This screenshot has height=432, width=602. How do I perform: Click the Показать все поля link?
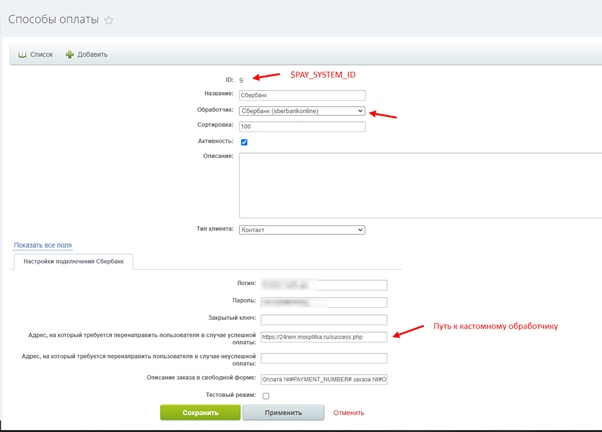click(42, 245)
